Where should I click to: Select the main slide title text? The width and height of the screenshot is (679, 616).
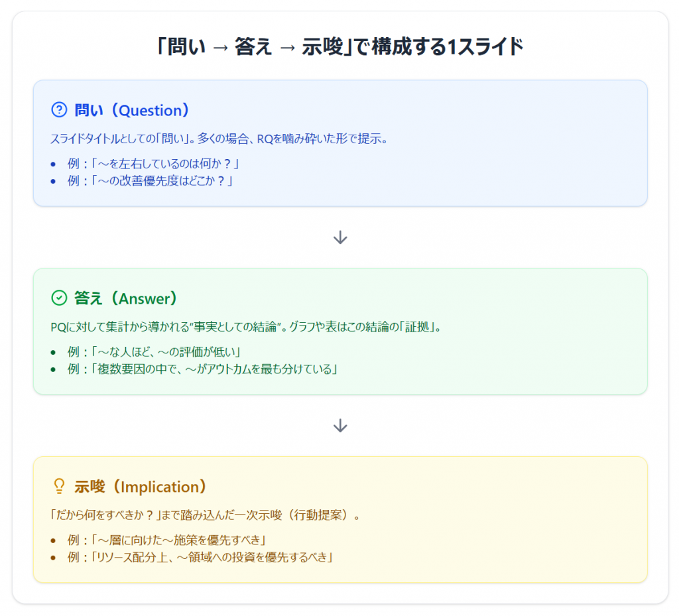[x=339, y=48]
